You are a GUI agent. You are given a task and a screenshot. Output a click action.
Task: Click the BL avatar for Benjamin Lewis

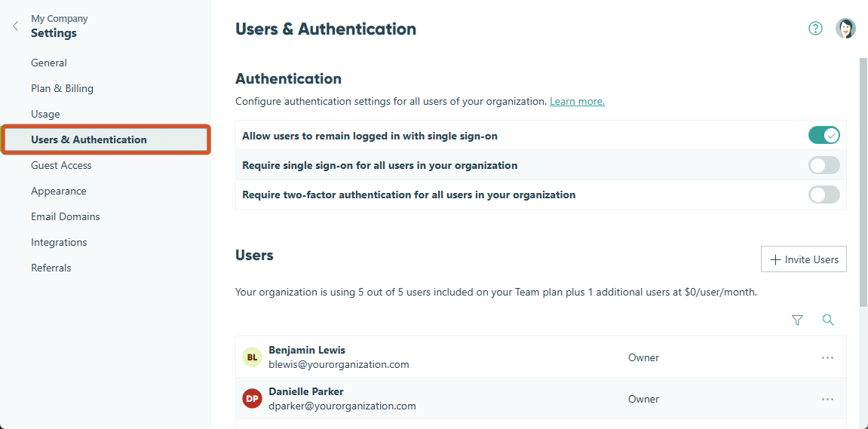coord(252,357)
